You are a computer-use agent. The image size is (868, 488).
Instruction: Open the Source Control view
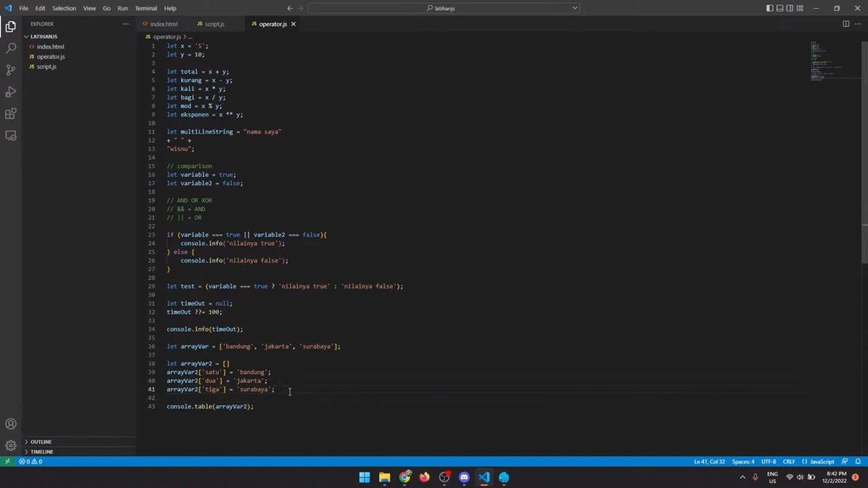(11, 70)
